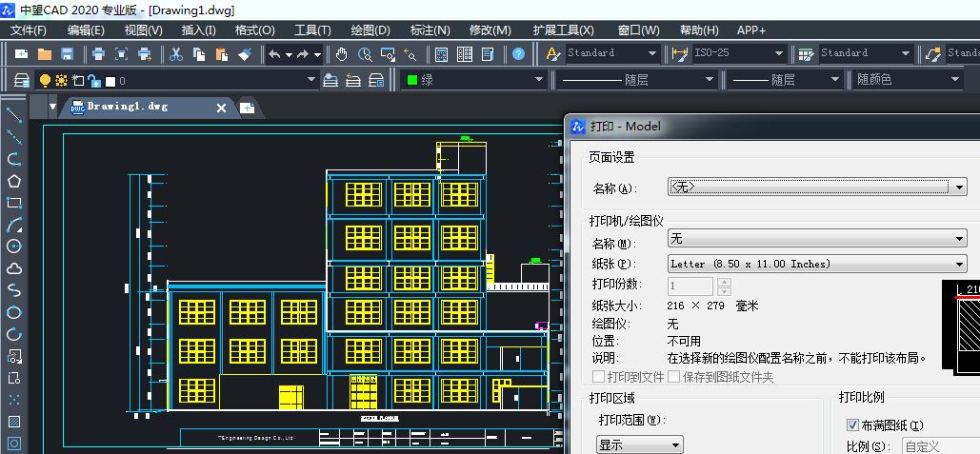Toggle layer 0 lock padlock icon
Screen dimensions: 980x454
pyautogui.click(x=93, y=81)
